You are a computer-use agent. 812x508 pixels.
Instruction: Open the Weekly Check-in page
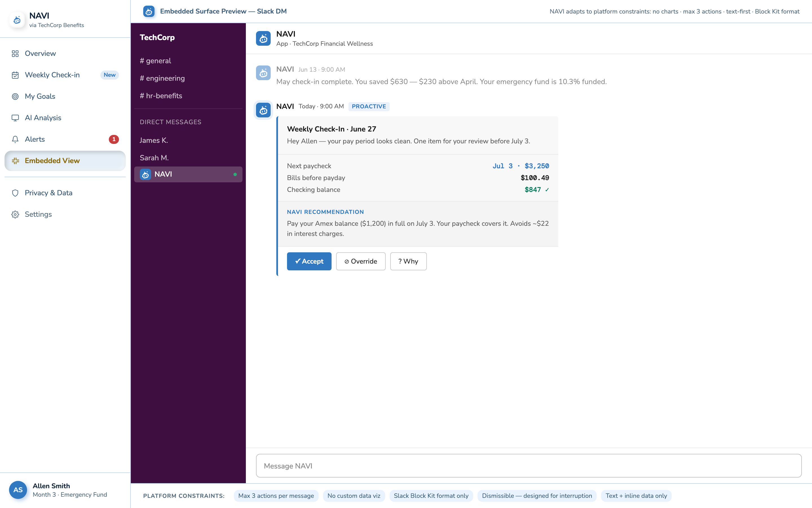pos(65,75)
